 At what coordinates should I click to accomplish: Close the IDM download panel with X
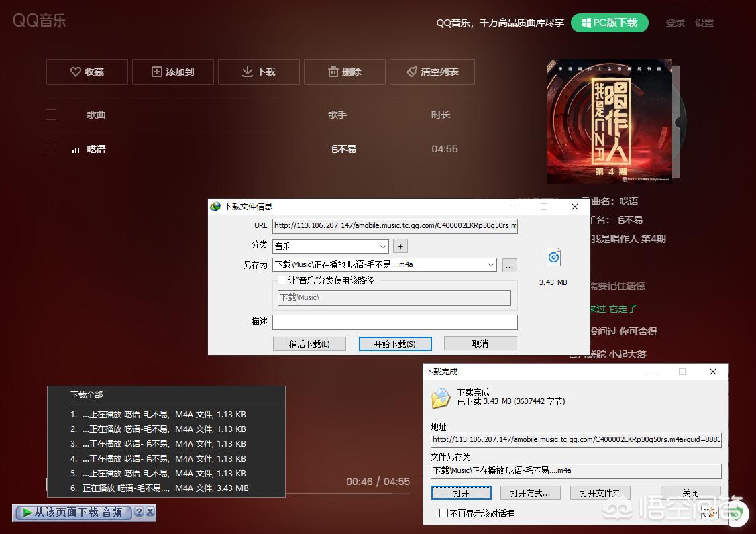point(150,512)
